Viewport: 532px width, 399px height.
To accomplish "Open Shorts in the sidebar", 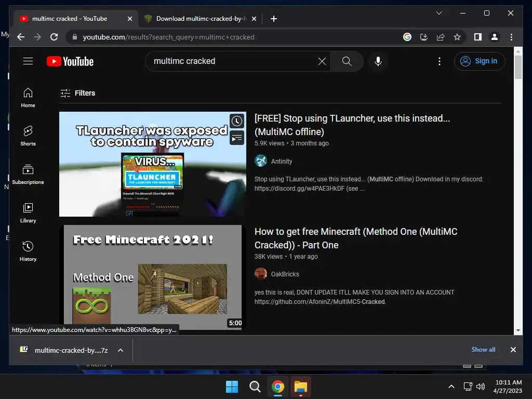I will click(x=28, y=136).
